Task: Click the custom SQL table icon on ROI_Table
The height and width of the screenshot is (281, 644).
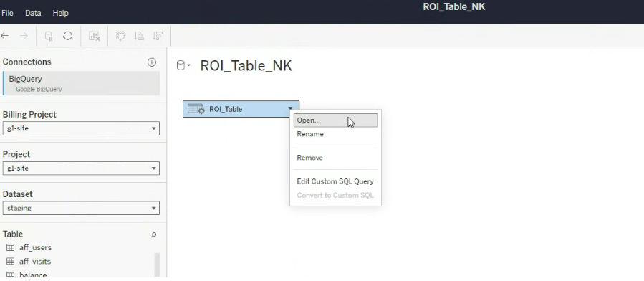Action: tap(196, 109)
